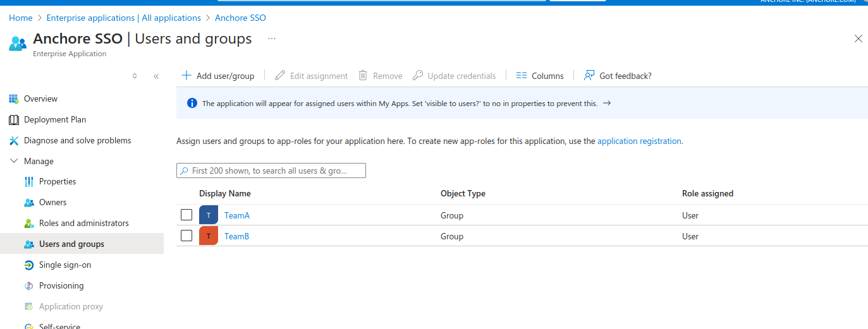This screenshot has height=329, width=868.
Task: Click the Diagnose and solve problems wrench icon
Action: 14,140
